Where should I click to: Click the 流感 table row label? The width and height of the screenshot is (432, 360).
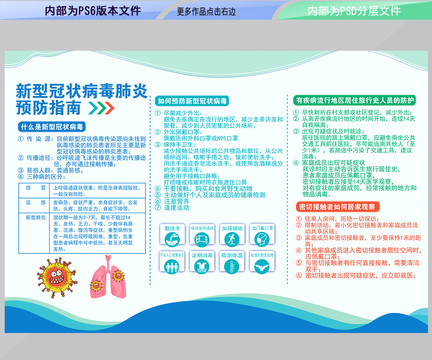[36, 202]
